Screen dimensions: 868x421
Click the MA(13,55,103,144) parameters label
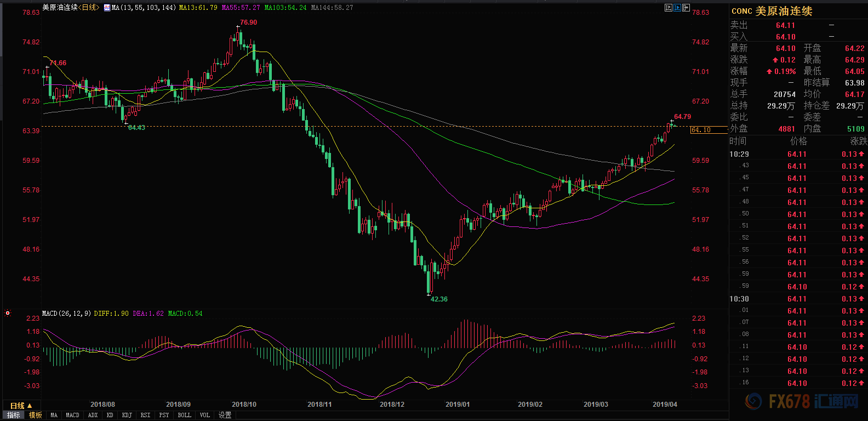click(x=144, y=8)
